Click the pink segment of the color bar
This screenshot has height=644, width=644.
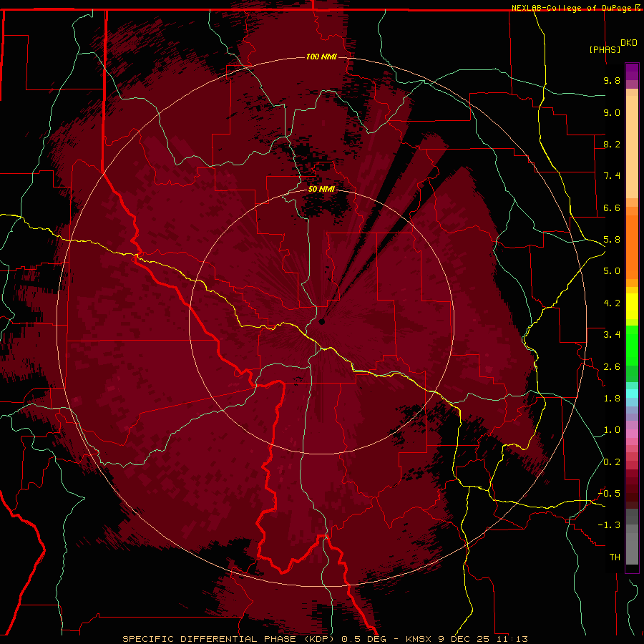pos(632,434)
